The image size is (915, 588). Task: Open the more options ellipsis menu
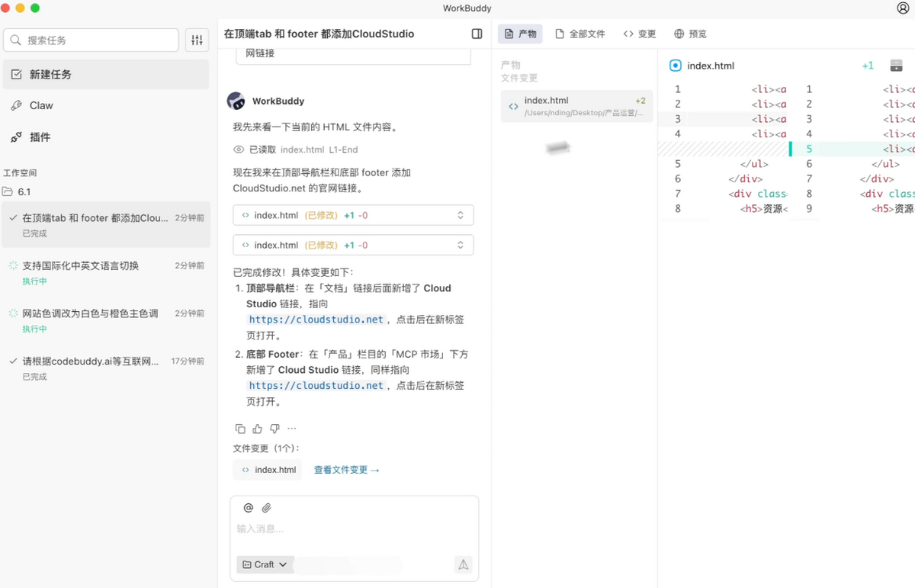point(291,429)
